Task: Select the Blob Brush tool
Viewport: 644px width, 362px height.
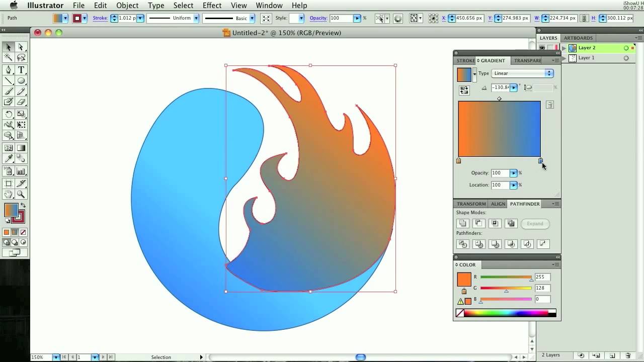Action: pyautogui.click(x=9, y=102)
